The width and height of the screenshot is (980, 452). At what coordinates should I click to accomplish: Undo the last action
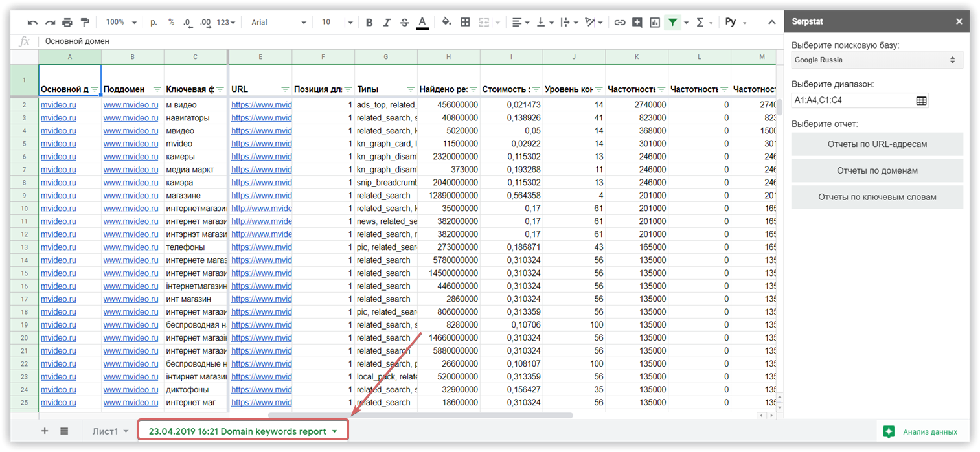[32, 23]
